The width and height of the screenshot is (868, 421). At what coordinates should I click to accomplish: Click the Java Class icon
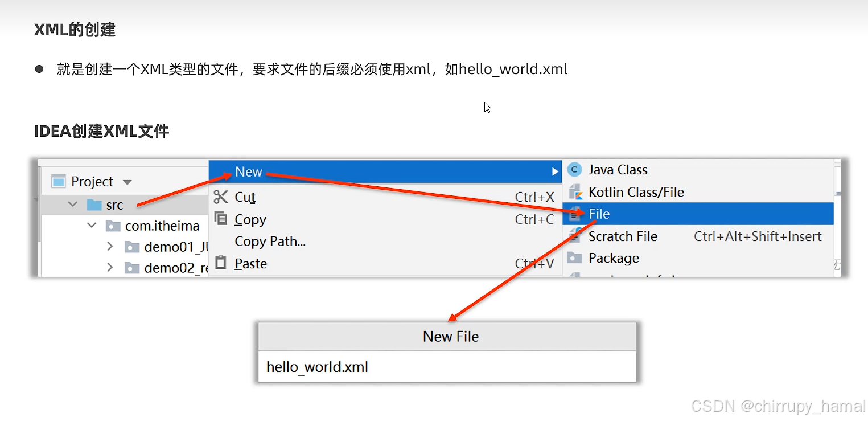point(575,170)
